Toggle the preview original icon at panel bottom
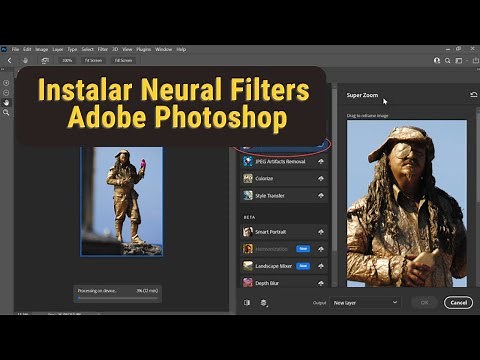This screenshot has width=480, height=360. pyautogui.click(x=247, y=303)
